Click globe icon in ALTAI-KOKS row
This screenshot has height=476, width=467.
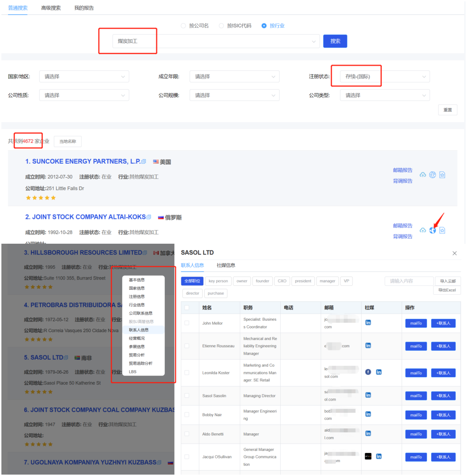click(433, 230)
